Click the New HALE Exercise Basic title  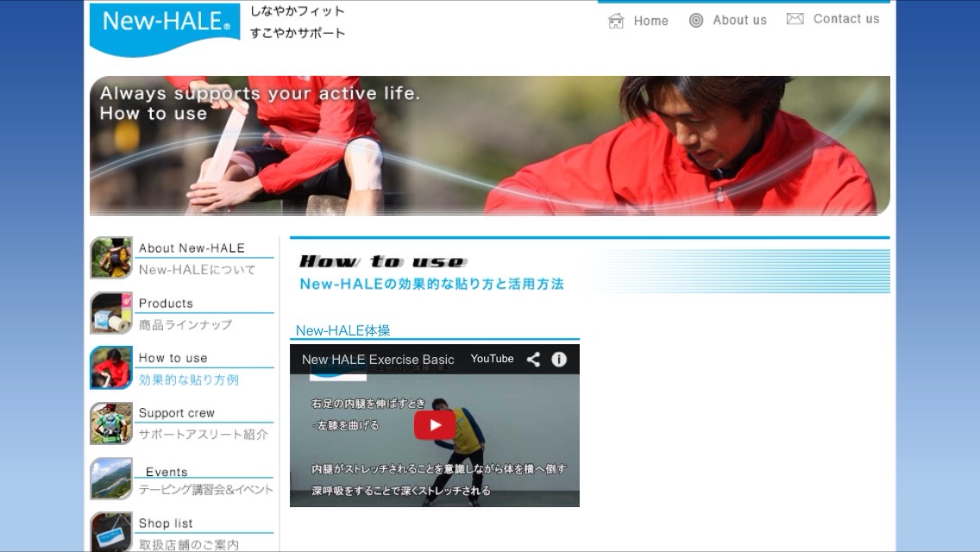click(x=378, y=360)
